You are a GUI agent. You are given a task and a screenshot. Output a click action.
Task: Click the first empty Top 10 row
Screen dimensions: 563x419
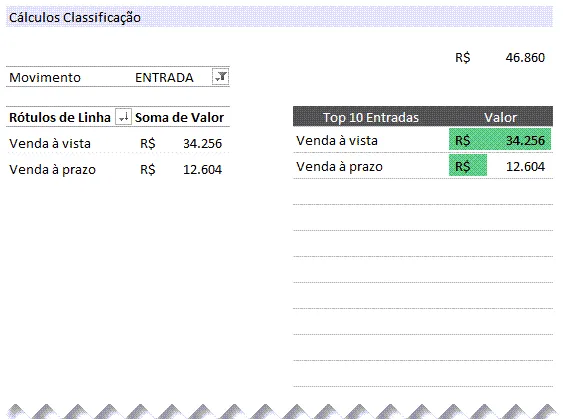pos(423,192)
